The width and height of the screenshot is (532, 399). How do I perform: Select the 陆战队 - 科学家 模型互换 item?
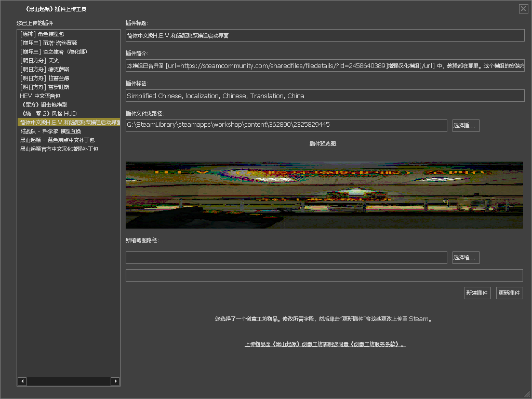(x=69, y=131)
